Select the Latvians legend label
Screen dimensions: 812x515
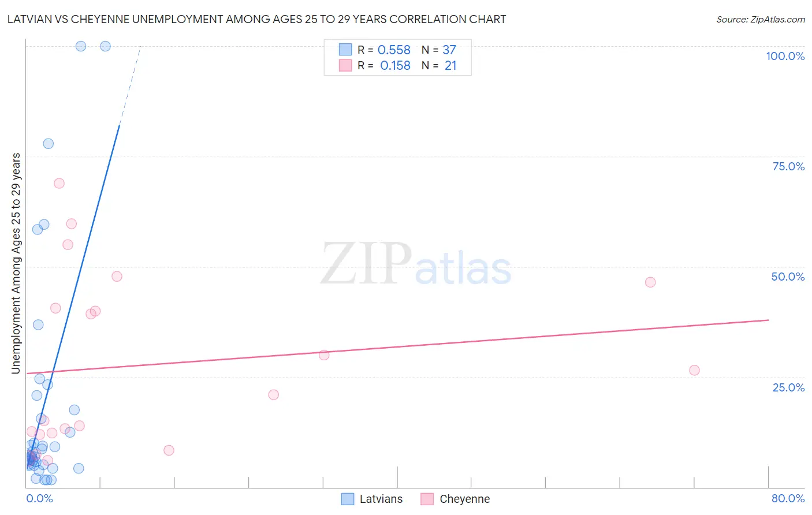(381, 499)
